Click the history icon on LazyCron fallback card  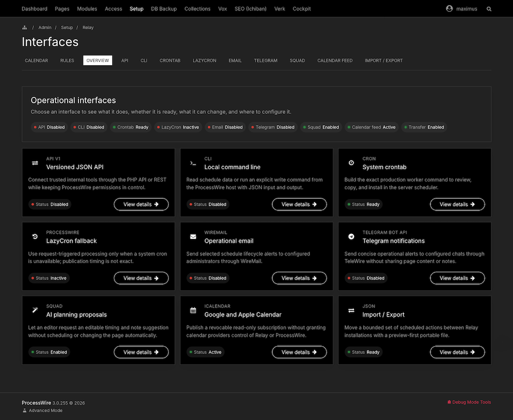(x=35, y=236)
